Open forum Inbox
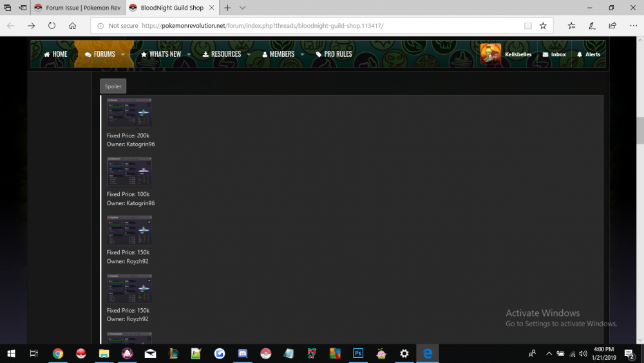 (x=554, y=54)
